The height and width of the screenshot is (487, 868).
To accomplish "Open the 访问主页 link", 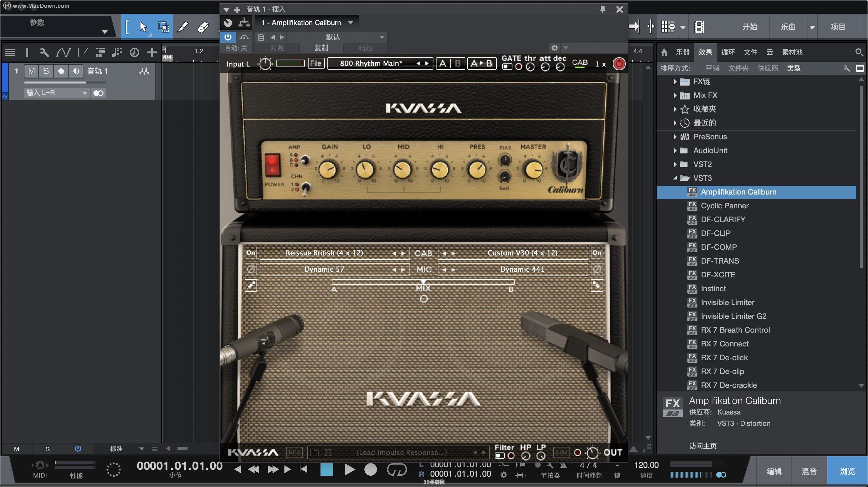I will [702, 446].
